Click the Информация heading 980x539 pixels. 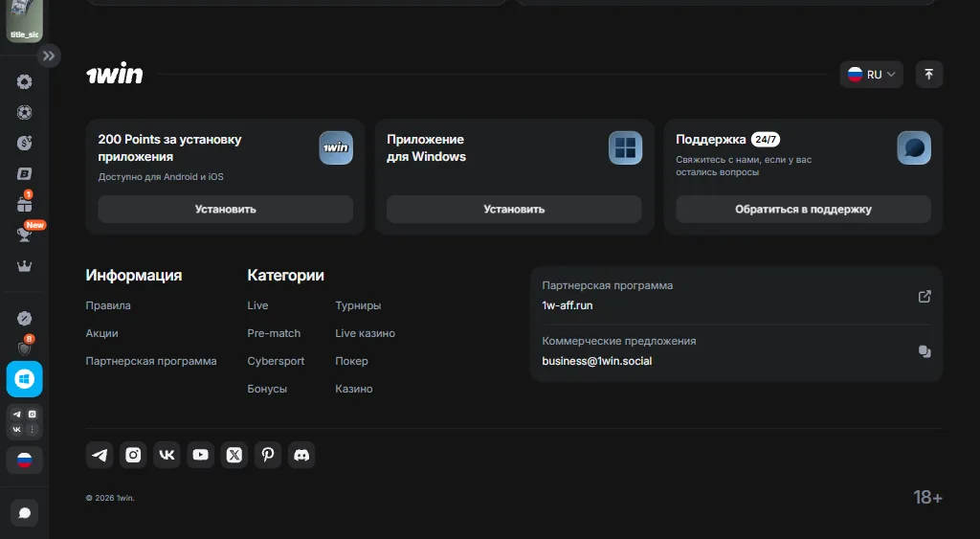click(x=134, y=275)
